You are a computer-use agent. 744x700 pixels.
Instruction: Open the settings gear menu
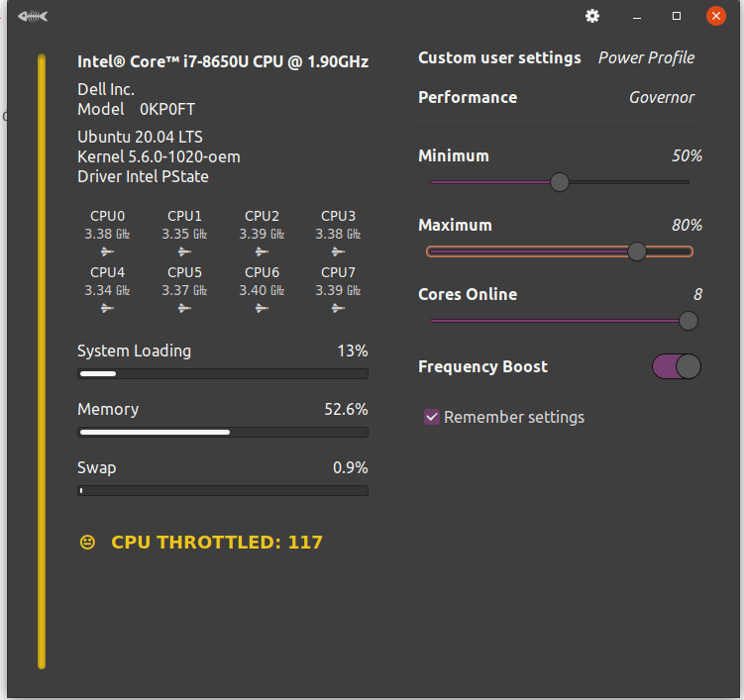click(x=592, y=16)
